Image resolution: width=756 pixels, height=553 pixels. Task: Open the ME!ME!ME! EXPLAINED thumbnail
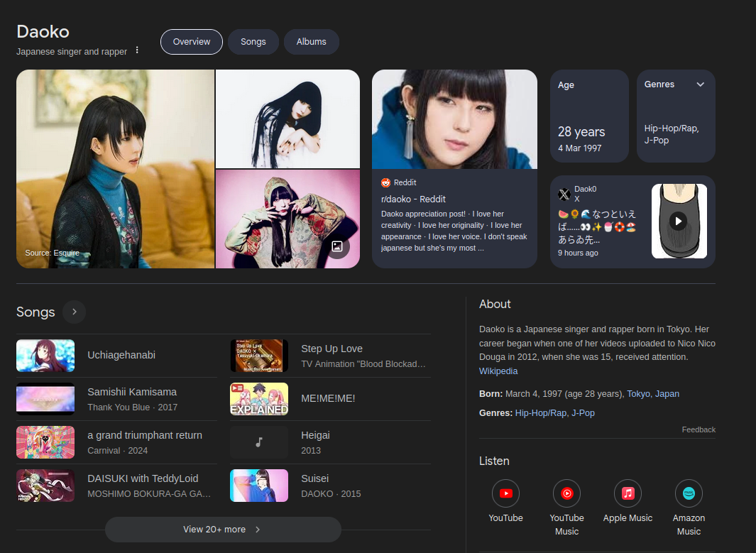point(259,399)
